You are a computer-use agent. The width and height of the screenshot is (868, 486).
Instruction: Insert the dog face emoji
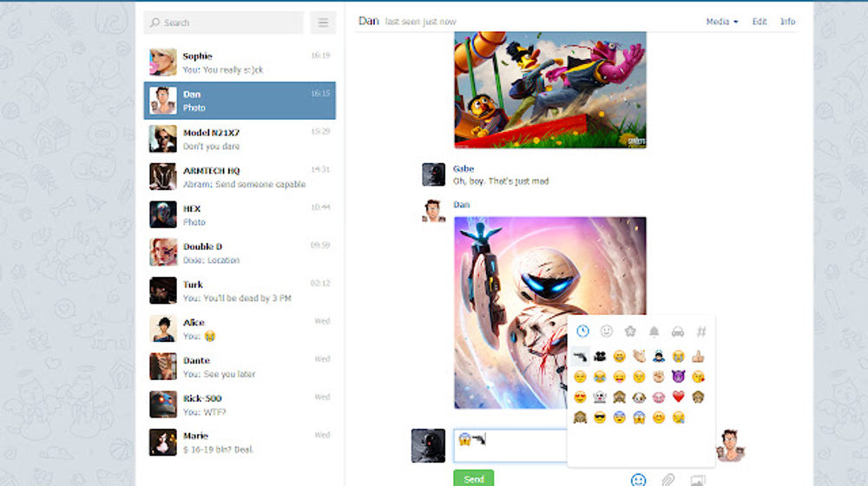pos(639,397)
